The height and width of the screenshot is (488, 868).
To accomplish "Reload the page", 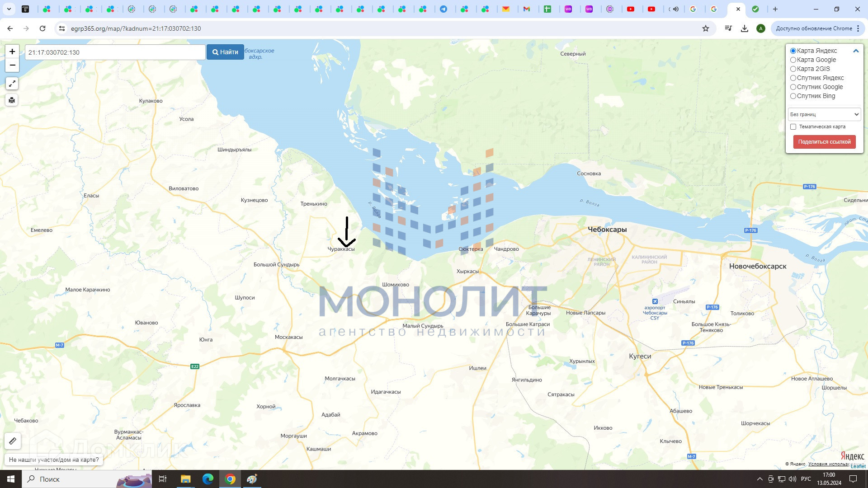I will coord(42,28).
